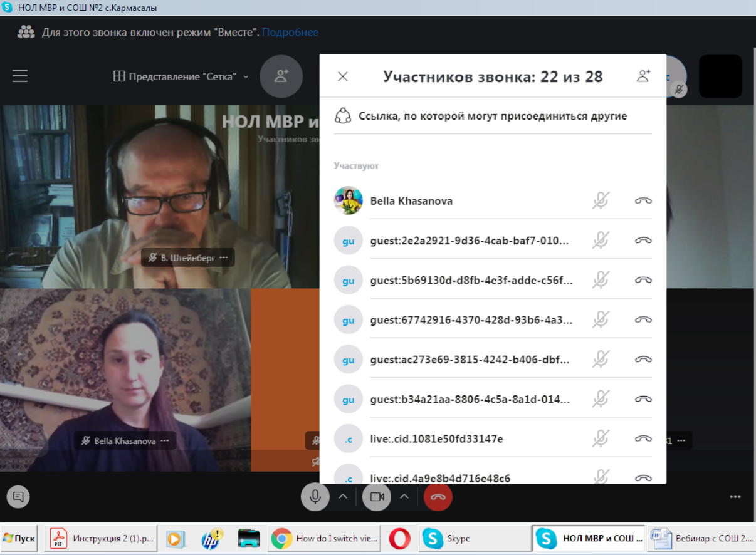This screenshot has height=555, width=756.
Task: Expand camera options chevron
Action: (x=404, y=497)
